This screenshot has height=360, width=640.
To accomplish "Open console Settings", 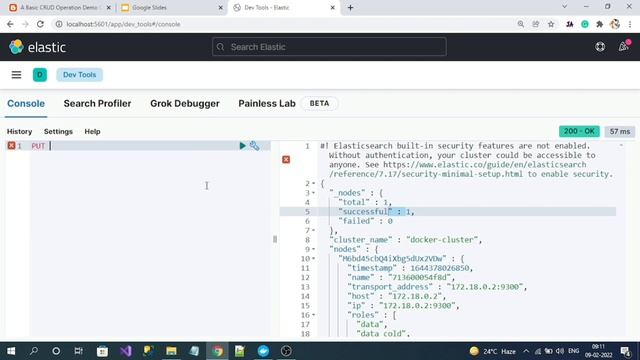I will (58, 131).
